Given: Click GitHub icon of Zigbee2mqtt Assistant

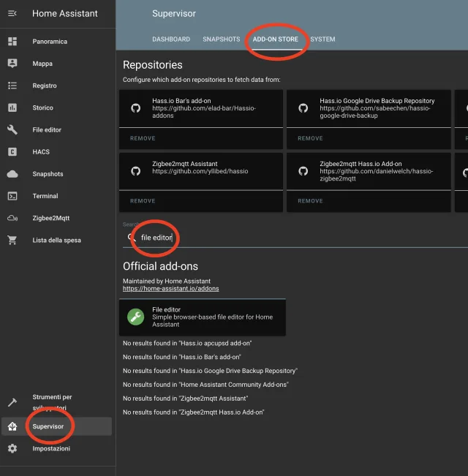Looking at the screenshot, I should tap(136, 171).
